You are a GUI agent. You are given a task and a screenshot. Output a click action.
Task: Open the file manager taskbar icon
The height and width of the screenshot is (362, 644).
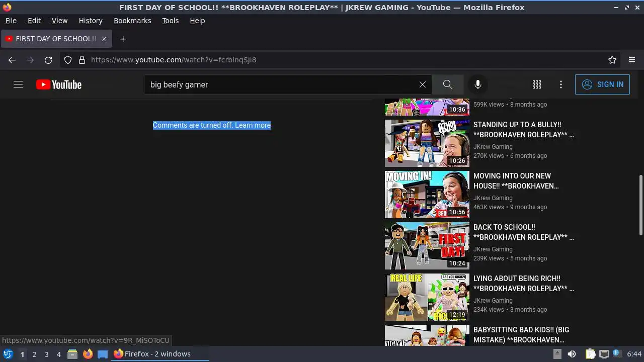72,354
